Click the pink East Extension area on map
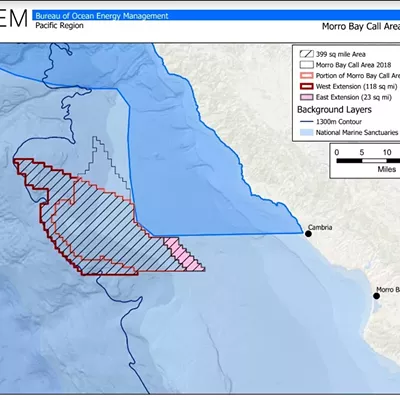The height and width of the screenshot is (400, 400). click(184, 255)
